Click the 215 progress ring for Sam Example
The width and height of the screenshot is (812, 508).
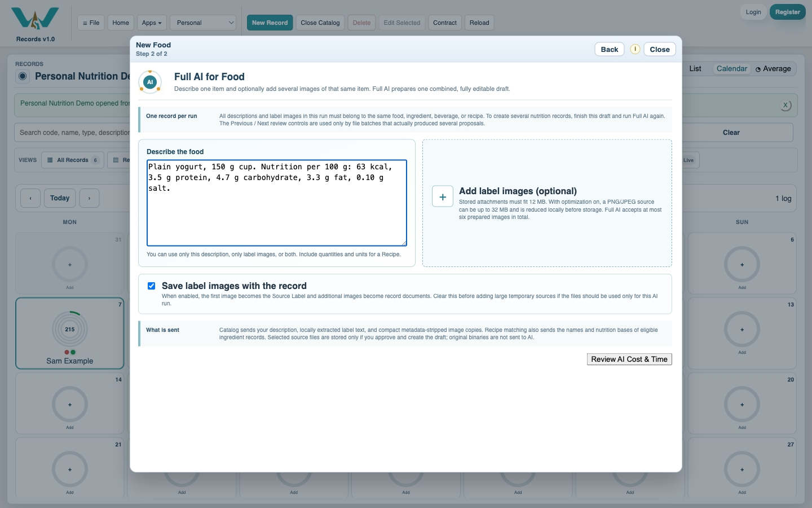70,329
